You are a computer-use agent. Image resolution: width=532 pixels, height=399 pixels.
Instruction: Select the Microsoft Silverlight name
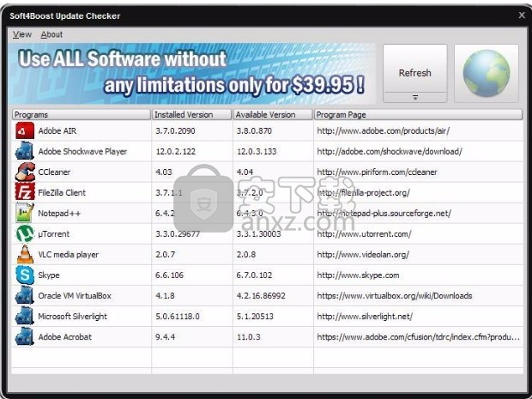coord(73,317)
